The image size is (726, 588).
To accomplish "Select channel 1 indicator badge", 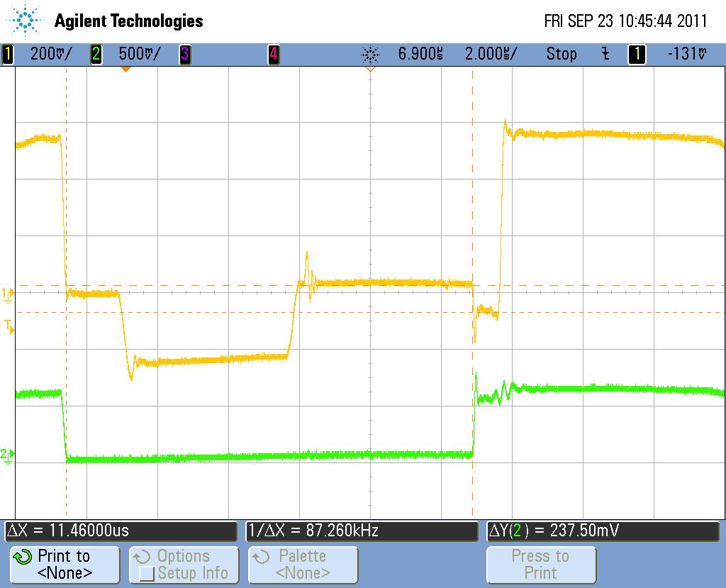I will (7, 54).
